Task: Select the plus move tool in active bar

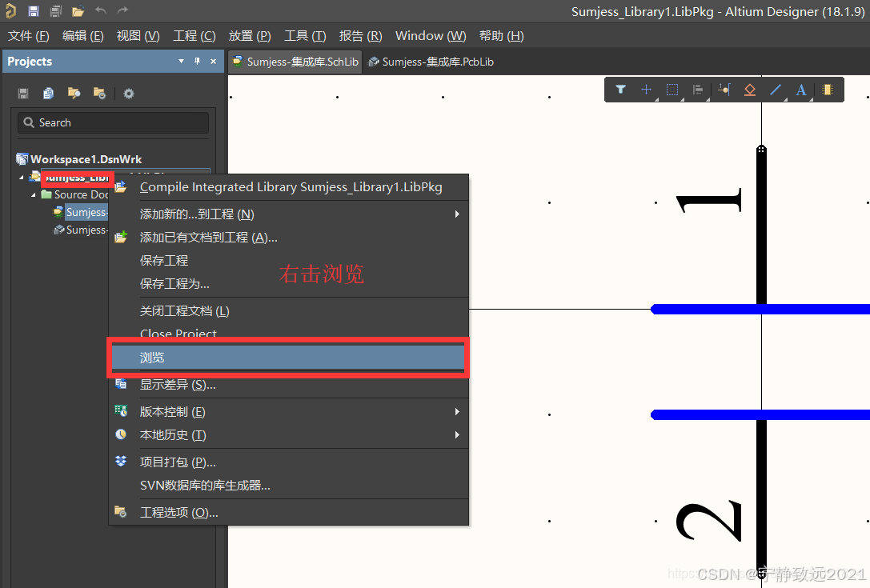Action: tap(647, 90)
